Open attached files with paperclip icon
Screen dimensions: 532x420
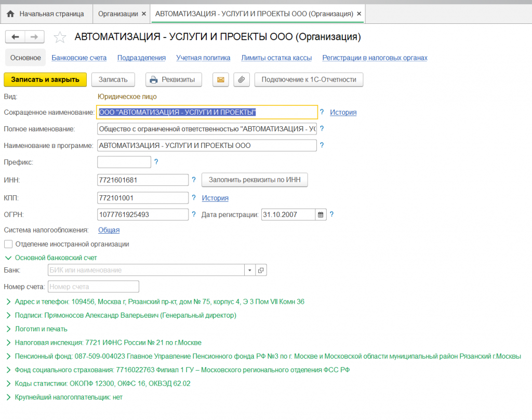pyautogui.click(x=241, y=79)
